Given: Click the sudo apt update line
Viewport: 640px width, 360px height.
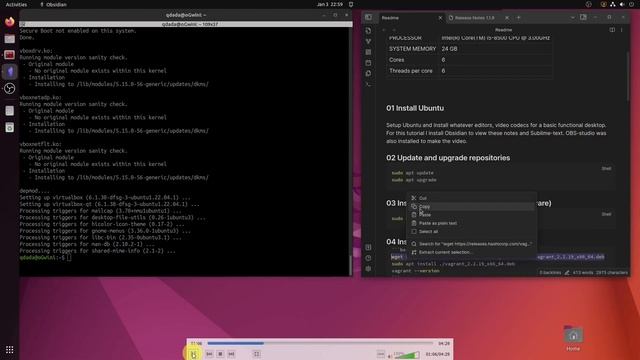Looking at the screenshot, I should tap(413, 173).
